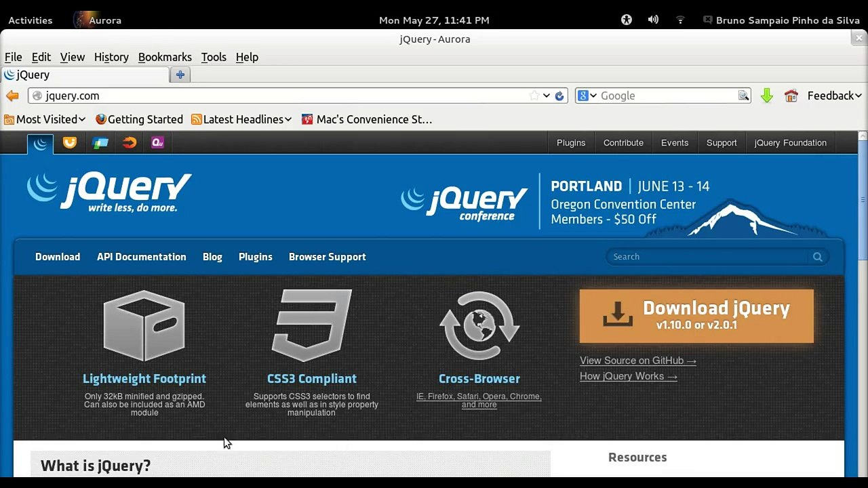Open the Feedback dropdown button
The image size is (868, 488).
point(834,96)
